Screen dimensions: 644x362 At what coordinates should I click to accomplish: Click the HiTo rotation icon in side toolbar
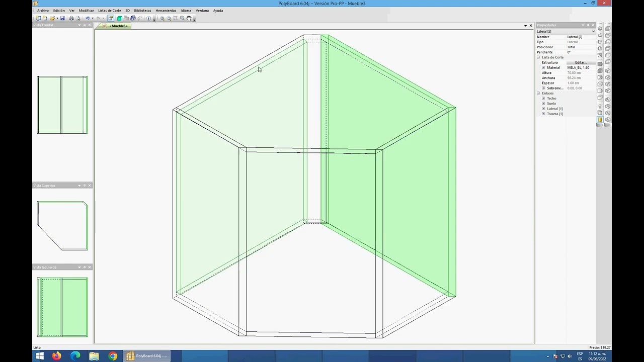click(600, 55)
